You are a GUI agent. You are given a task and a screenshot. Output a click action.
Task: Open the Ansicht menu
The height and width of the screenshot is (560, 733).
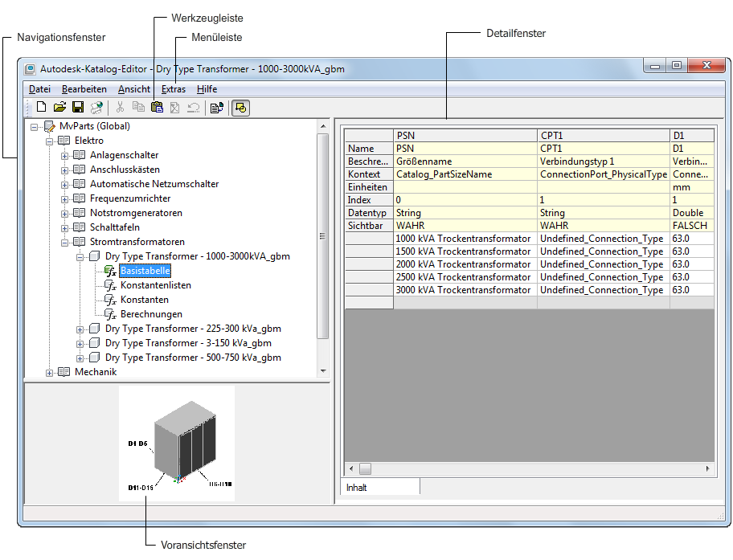(134, 89)
